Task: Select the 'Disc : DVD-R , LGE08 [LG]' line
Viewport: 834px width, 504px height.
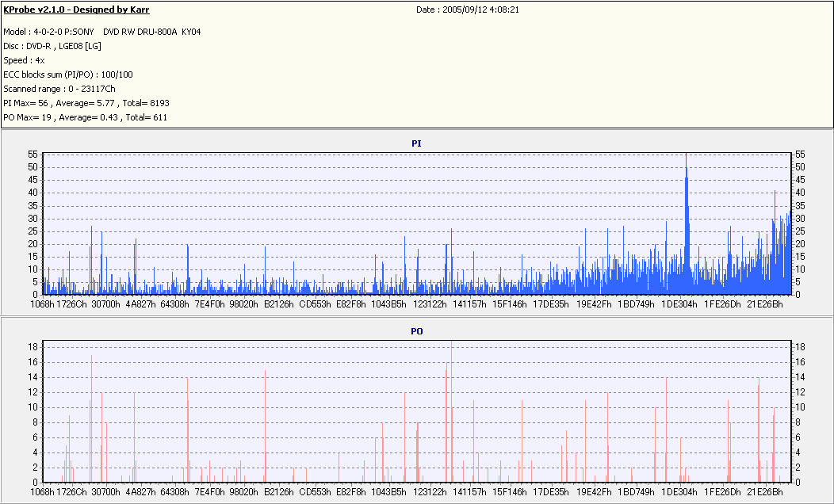Action: click(x=52, y=46)
